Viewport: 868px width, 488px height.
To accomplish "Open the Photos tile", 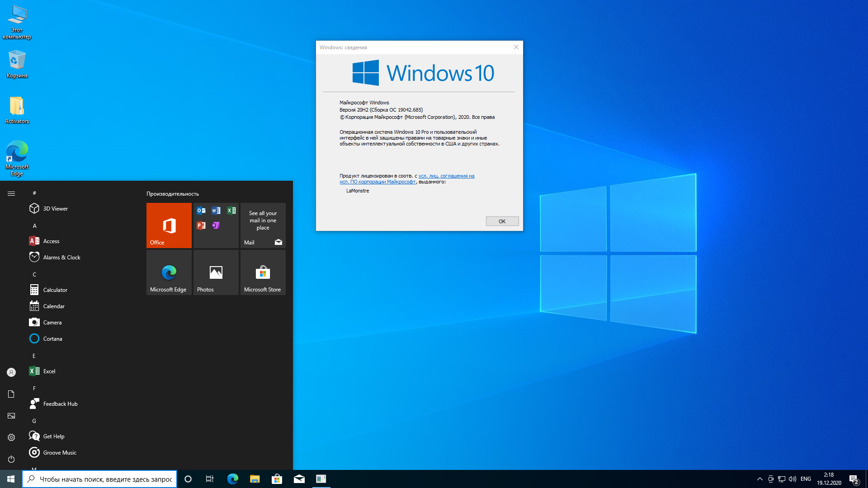I will pyautogui.click(x=216, y=272).
